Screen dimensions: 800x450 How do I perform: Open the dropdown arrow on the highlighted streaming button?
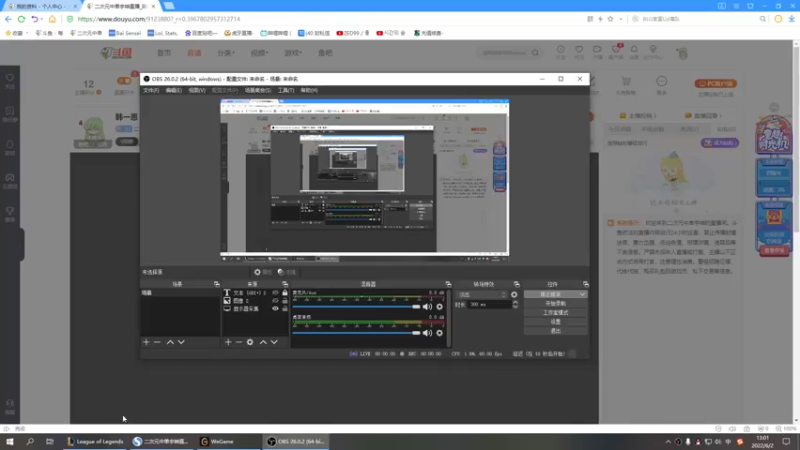pos(582,294)
